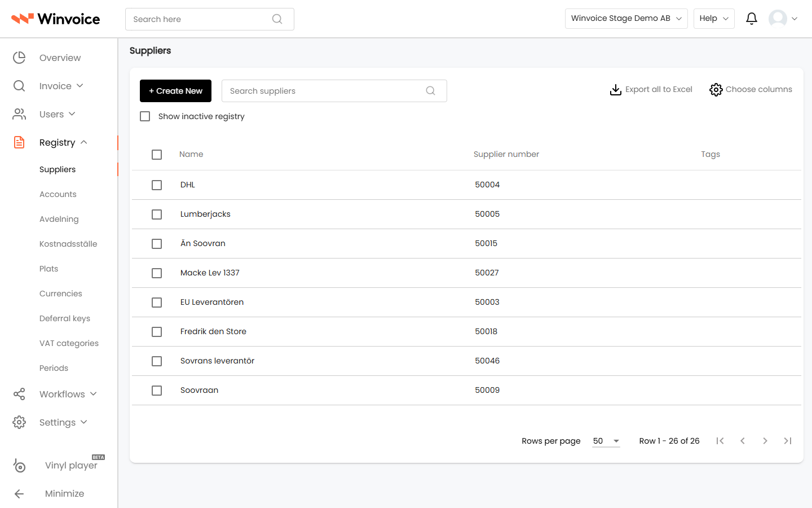The height and width of the screenshot is (508, 812).
Task: Open the Help dropdown
Action: click(714, 19)
